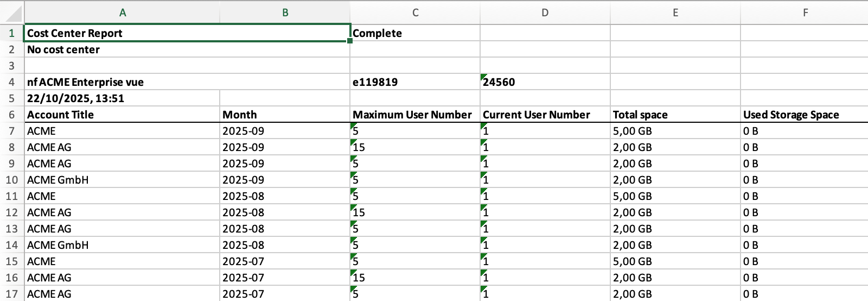868x301 pixels.
Task: Select the "Maximum User Number" header cell
Action: click(x=415, y=115)
